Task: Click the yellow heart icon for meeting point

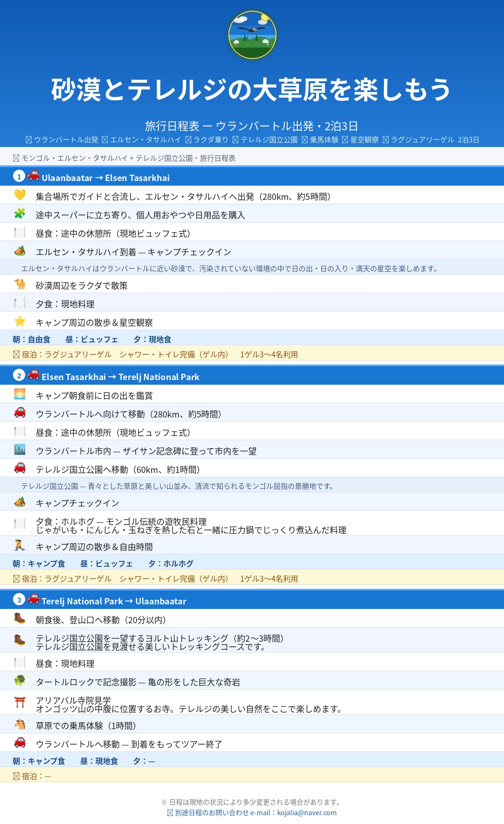Action: [20, 195]
